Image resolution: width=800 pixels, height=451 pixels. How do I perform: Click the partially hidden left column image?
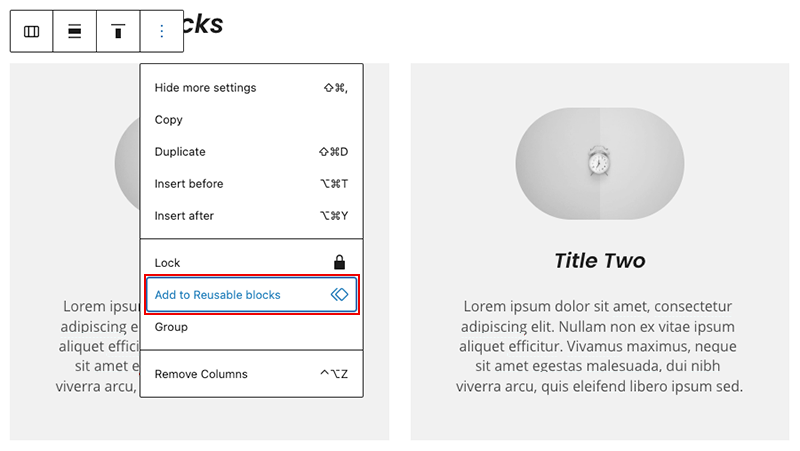pyautogui.click(x=127, y=163)
